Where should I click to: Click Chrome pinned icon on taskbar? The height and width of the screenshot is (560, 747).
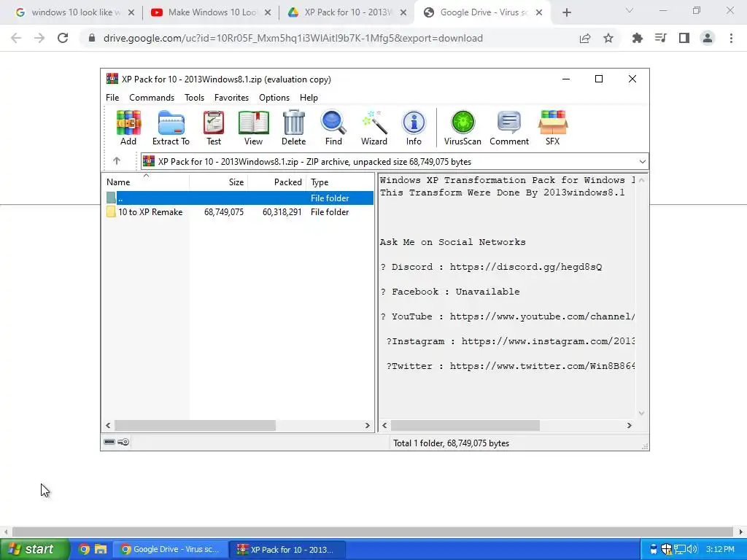point(84,549)
